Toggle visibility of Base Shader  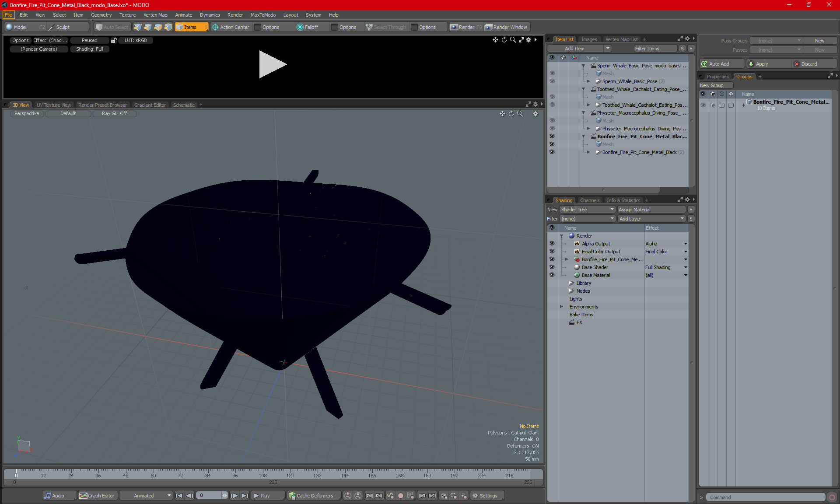coord(552,267)
